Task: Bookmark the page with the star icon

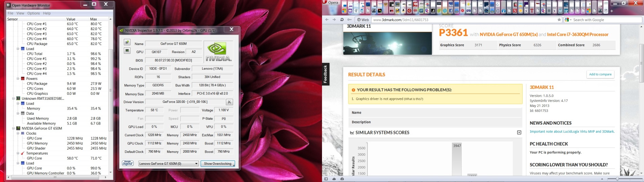Action: coord(559,20)
